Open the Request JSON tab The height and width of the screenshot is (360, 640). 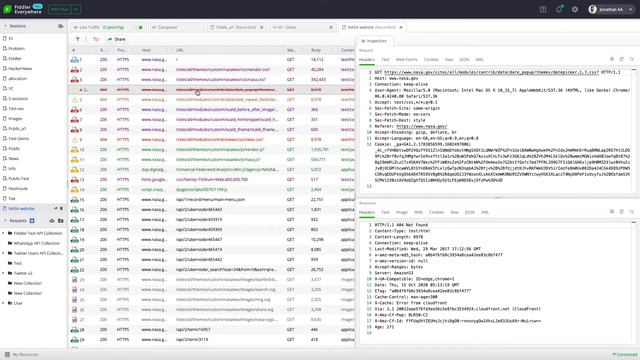464,60
